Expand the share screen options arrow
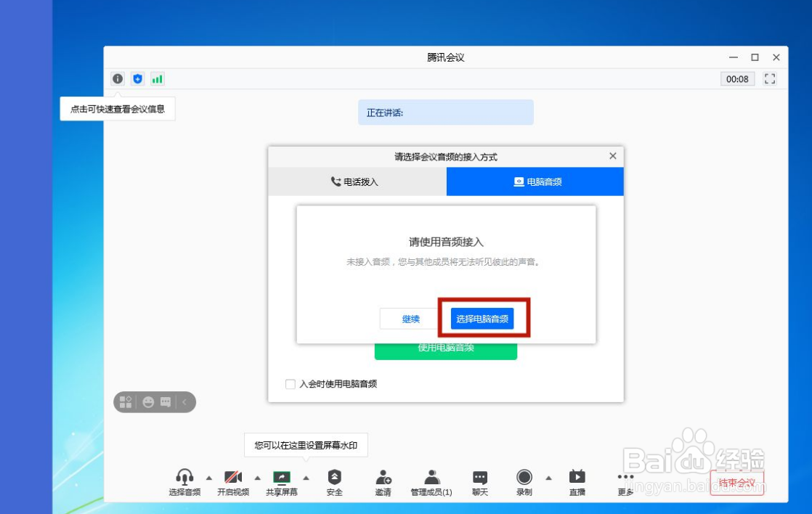Image resolution: width=812 pixels, height=514 pixels. pos(306,478)
